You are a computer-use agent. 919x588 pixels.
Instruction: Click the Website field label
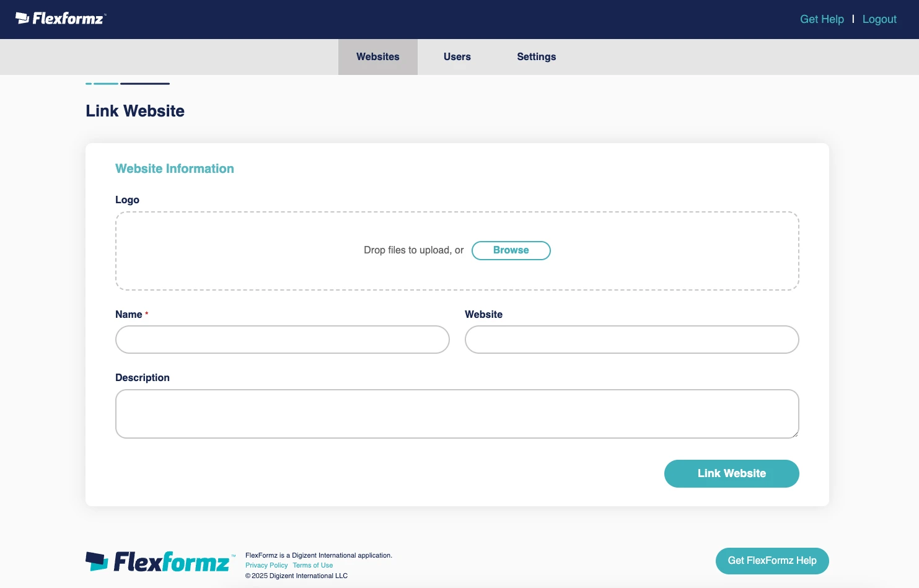(x=483, y=315)
